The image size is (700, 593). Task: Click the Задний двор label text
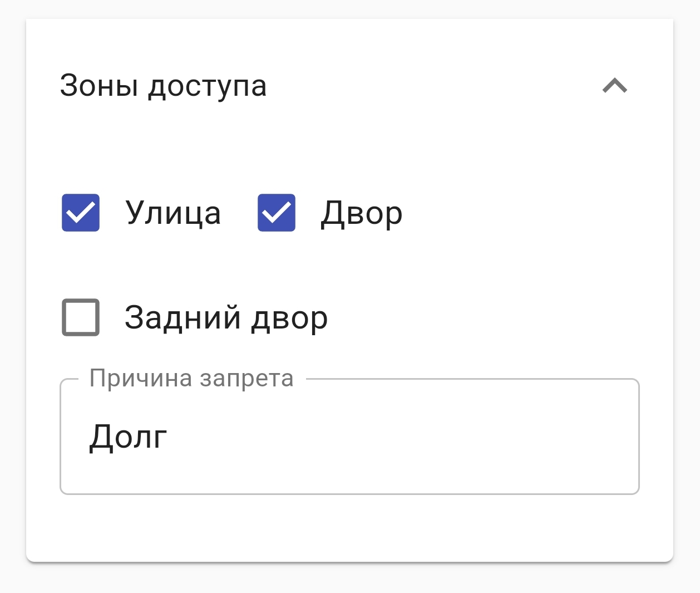click(226, 317)
